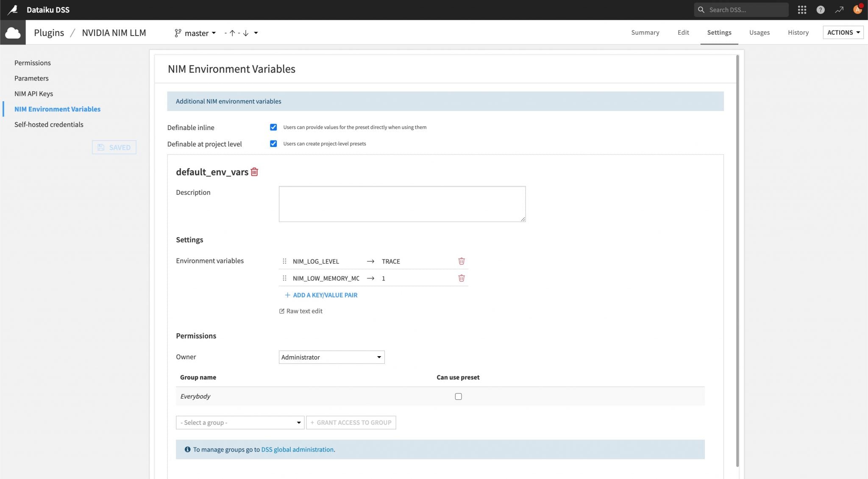Open the help question mark menu
Viewport: 868px width, 479px height.
pyautogui.click(x=820, y=10)
